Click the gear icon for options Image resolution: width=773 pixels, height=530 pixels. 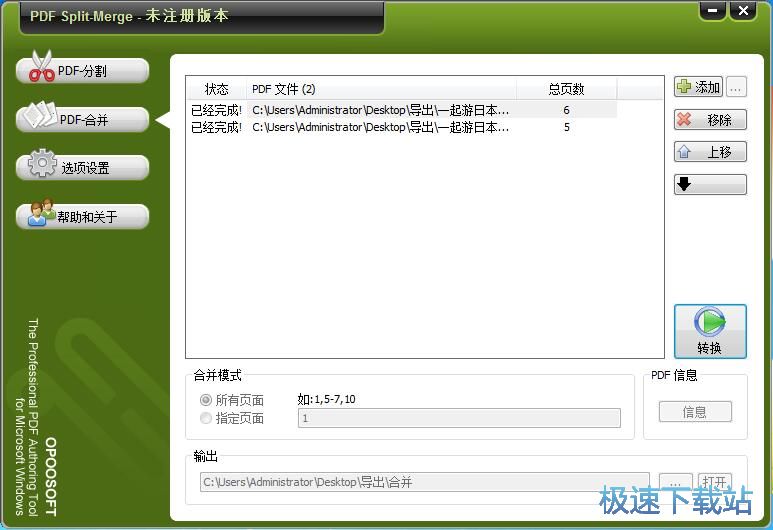click(42, 163)
